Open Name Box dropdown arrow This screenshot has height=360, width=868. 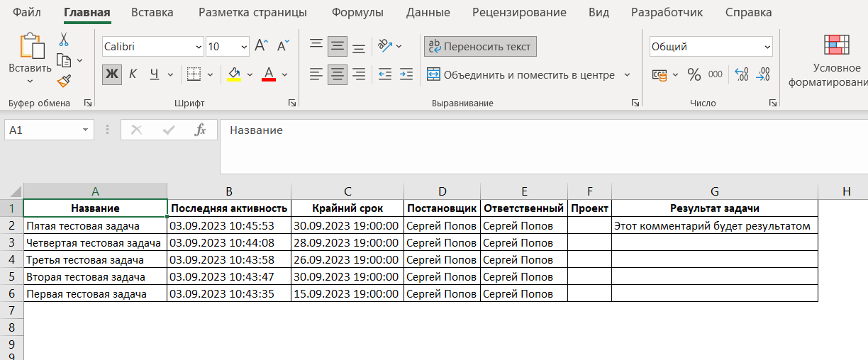[86, 130]
